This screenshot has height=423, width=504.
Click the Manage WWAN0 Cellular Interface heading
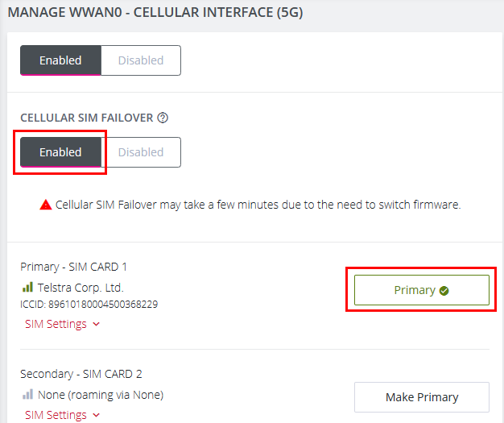155,14
